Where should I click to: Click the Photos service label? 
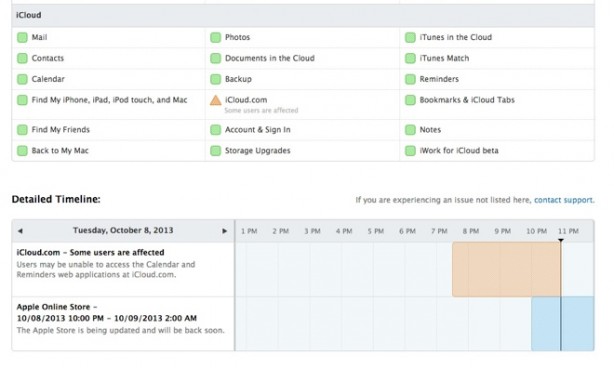(237, 37)
